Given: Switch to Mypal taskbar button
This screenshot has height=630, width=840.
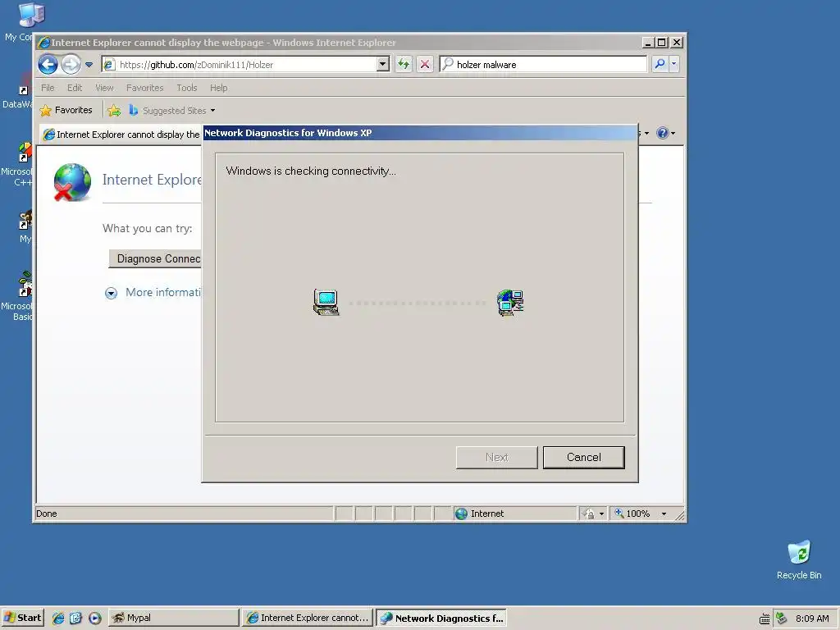Looking at the screenshot, I should 174,618.
